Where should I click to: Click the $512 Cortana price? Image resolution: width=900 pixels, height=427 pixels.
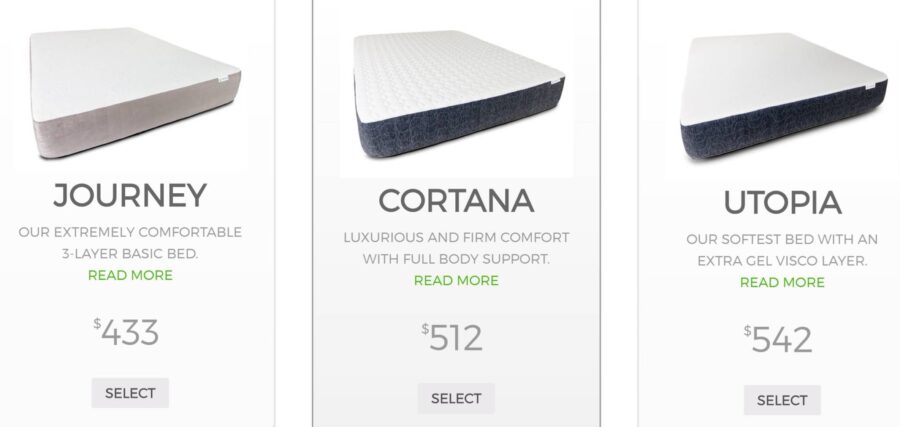pyautogui.click(x=452, y=338)
